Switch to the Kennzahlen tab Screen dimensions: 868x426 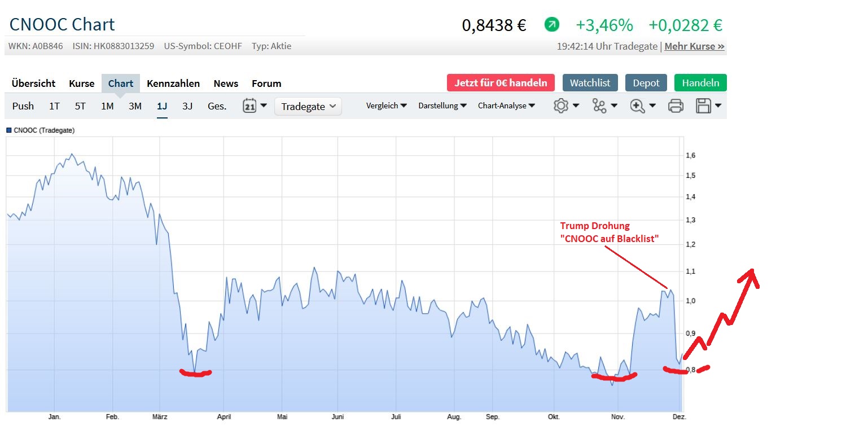point(173,84)
